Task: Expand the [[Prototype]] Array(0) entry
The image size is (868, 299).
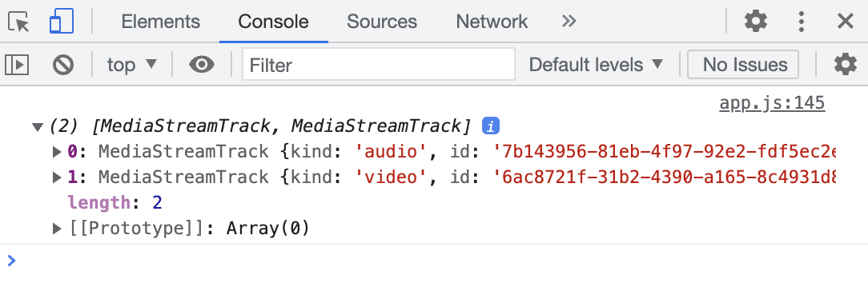Action: coord(57,228)
